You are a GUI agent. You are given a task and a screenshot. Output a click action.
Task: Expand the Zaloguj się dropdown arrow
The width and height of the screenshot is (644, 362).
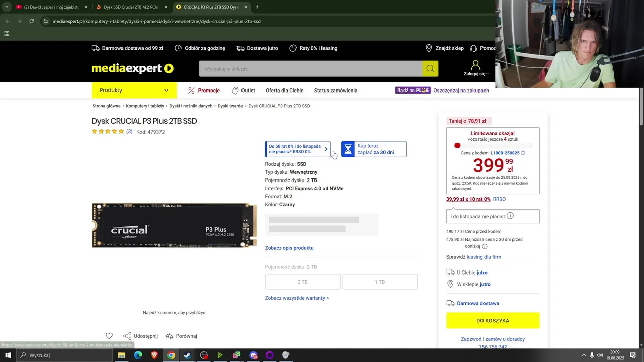[x=487, y=74]
